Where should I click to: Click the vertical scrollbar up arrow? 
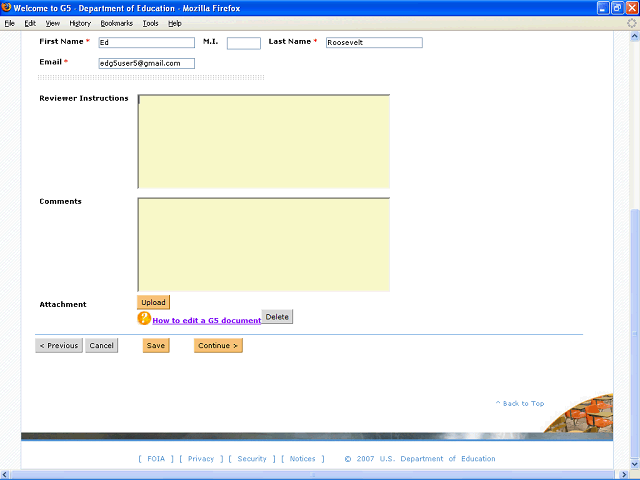[635, 36]
